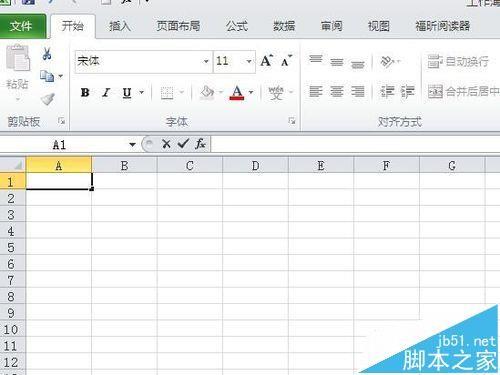Screen dimensions: 500x375
Task: Toggle italic formatting
Action: click(106, 92)
